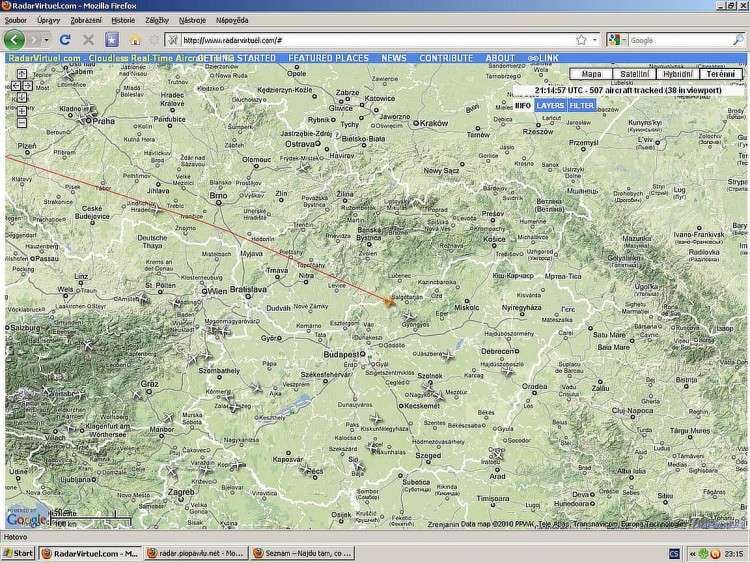Select the Terénní terrain map type

(720, 74)
